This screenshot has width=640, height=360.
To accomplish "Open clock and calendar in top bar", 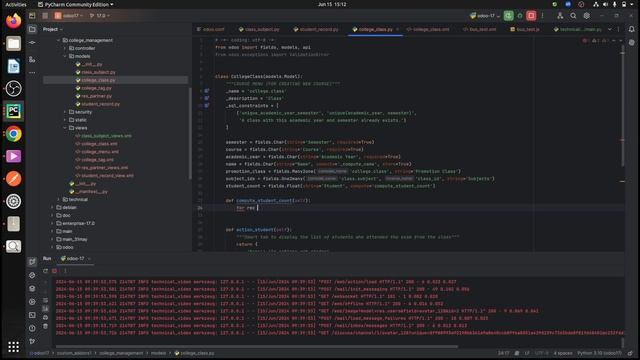I will pos(332,4).
